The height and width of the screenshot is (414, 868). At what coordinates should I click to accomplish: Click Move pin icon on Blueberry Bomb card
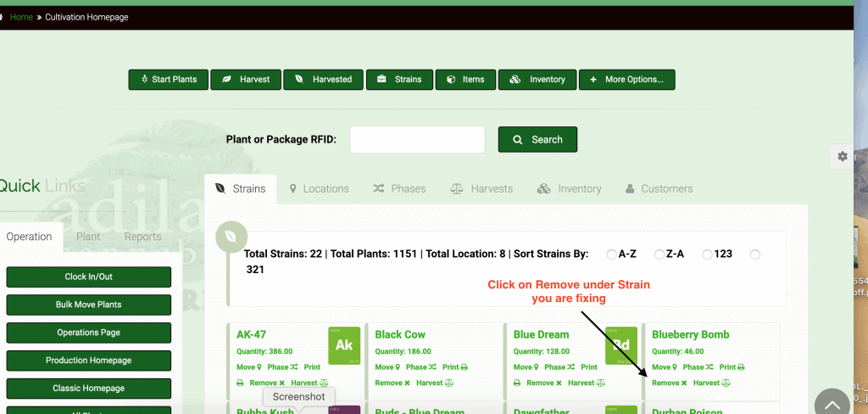click(x=675, y=366)
